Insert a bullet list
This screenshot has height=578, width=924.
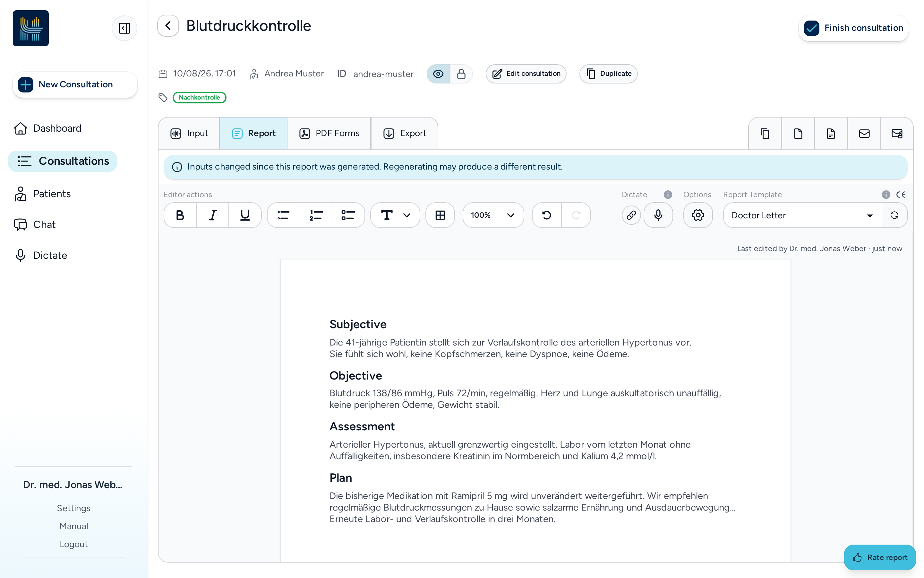click(x=283, y=215)
